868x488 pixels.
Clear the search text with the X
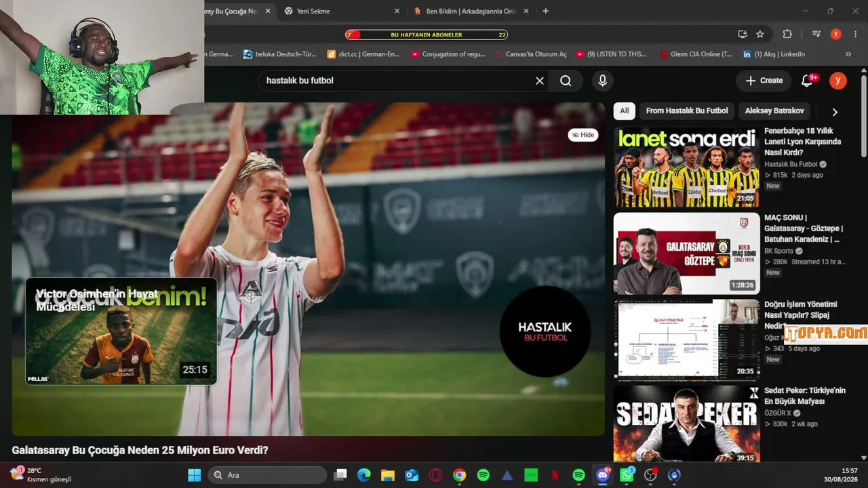pos(540,81)
